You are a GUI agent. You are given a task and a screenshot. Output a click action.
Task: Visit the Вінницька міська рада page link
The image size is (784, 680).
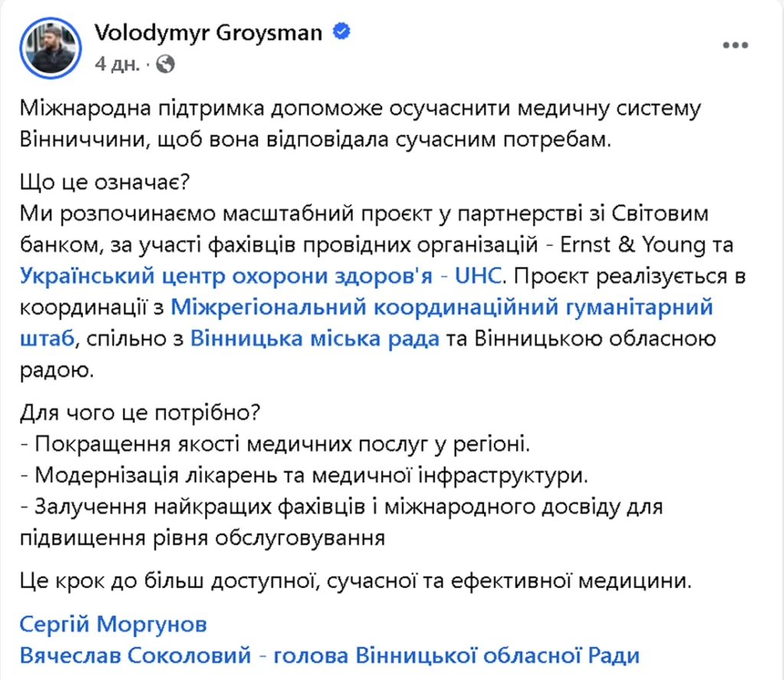coord(315,338)
